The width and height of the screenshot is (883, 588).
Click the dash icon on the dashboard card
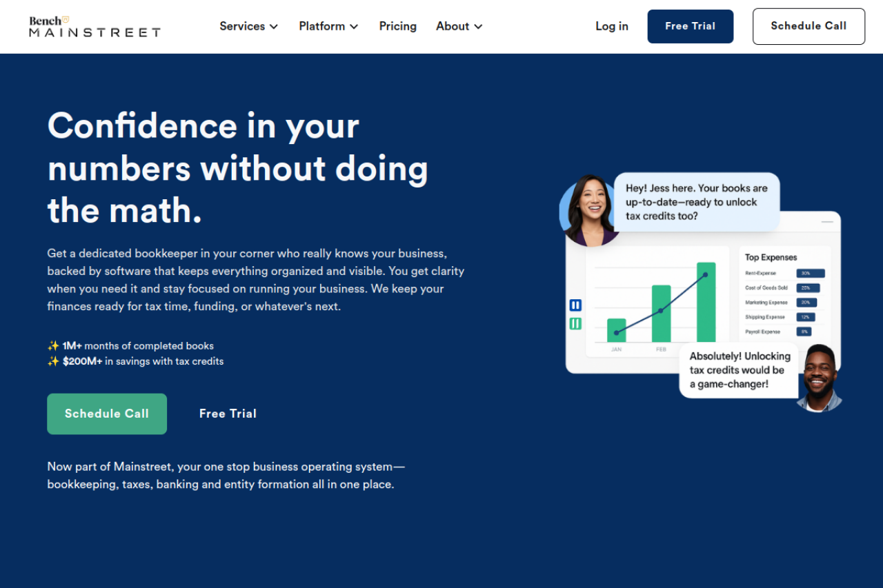click(827, 222)
